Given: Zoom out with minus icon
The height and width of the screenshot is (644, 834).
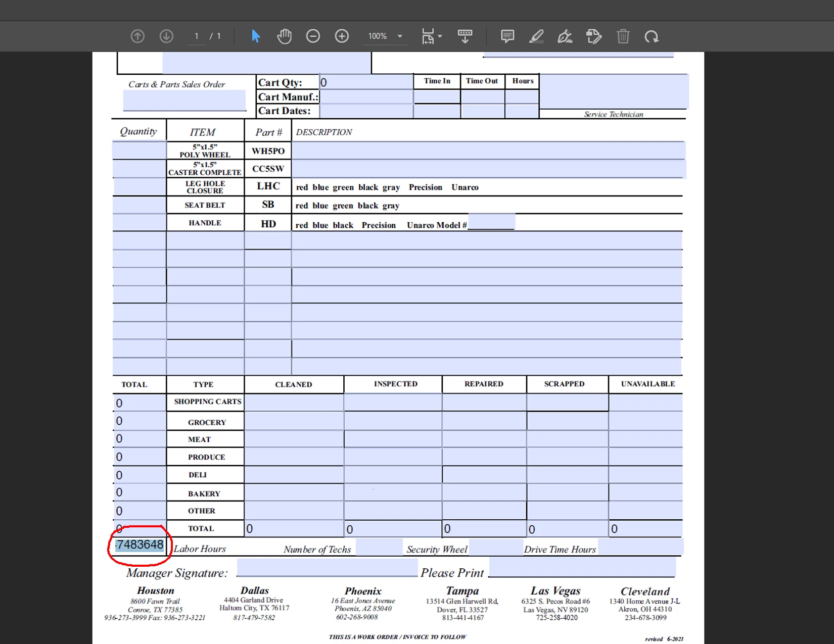Looking at the screenshot, I should click(x=313, y=36).
